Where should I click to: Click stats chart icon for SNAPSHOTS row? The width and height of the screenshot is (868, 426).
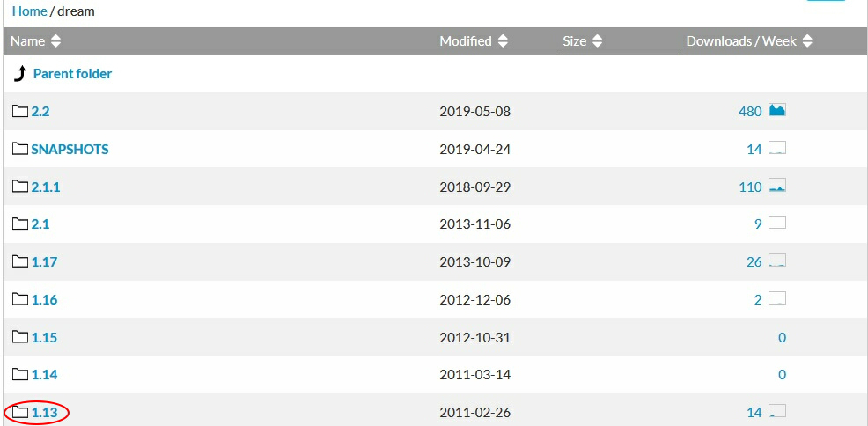point(777,148)
